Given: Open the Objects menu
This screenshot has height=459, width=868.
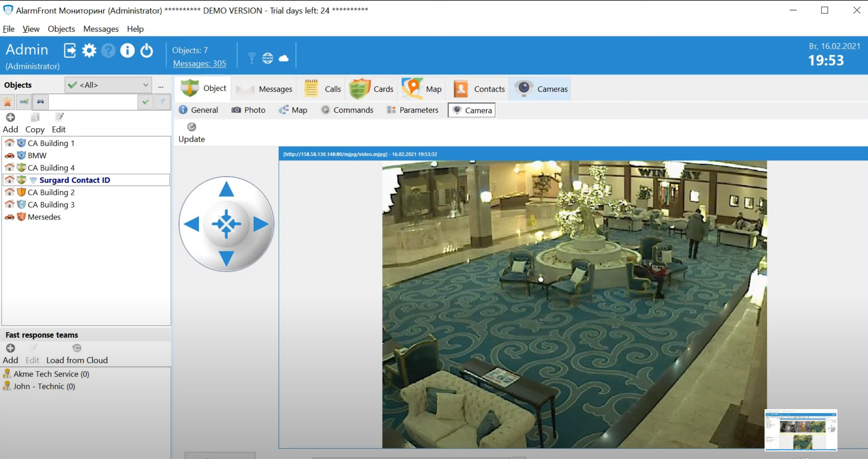Looking at the screenshot, I should click(x=61, y=29).
